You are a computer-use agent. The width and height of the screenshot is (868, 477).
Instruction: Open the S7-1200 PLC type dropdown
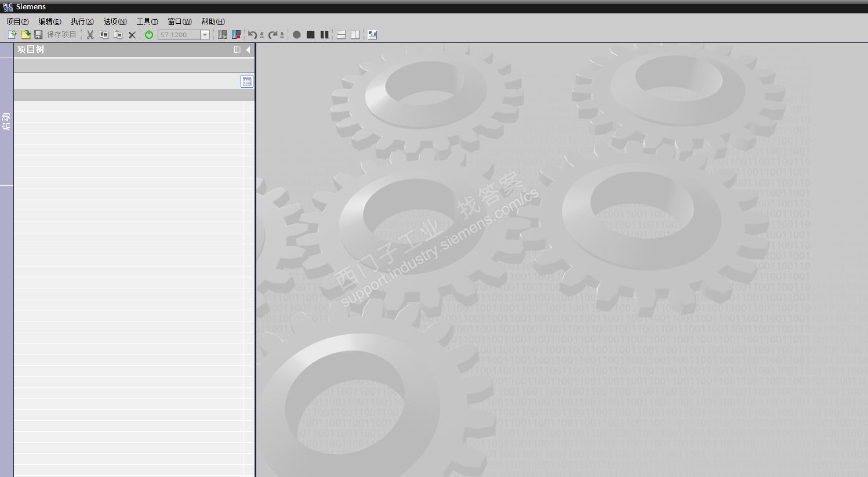pyautogui.click(x=205, y=35)
